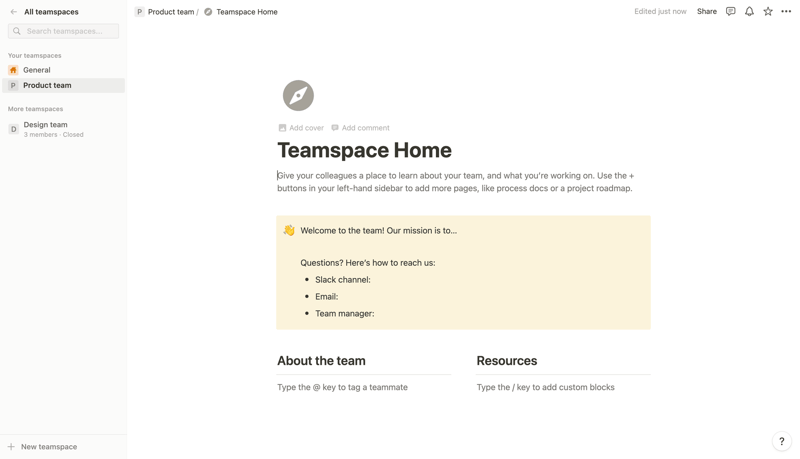Open the comments panel icon
This screenshot has height=459, width=800.
pos(731,11)
